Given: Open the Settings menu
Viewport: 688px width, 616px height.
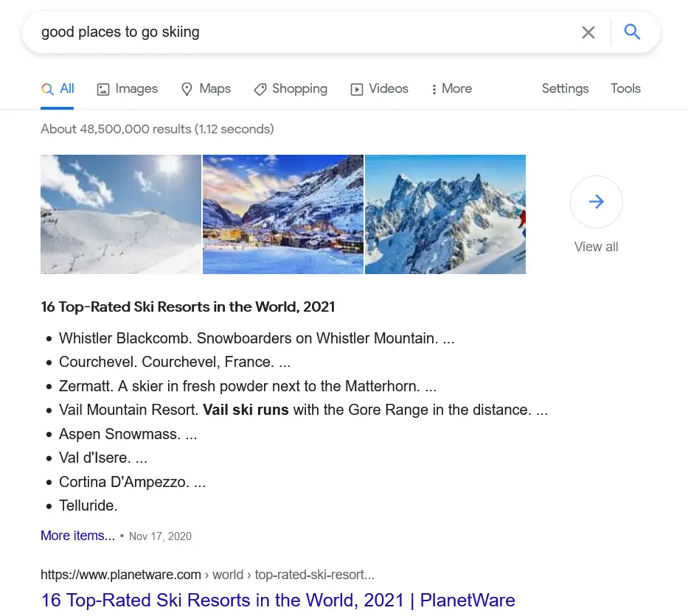Looking at the screenshot, I should pyautogui.click(x=565, y=88).
